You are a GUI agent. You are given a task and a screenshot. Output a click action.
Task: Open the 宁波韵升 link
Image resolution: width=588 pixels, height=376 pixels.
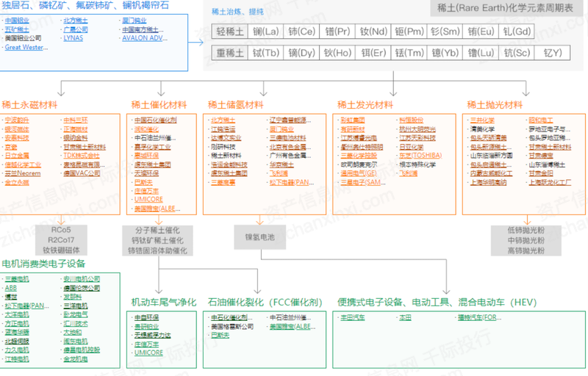click(x=17, y=120)
